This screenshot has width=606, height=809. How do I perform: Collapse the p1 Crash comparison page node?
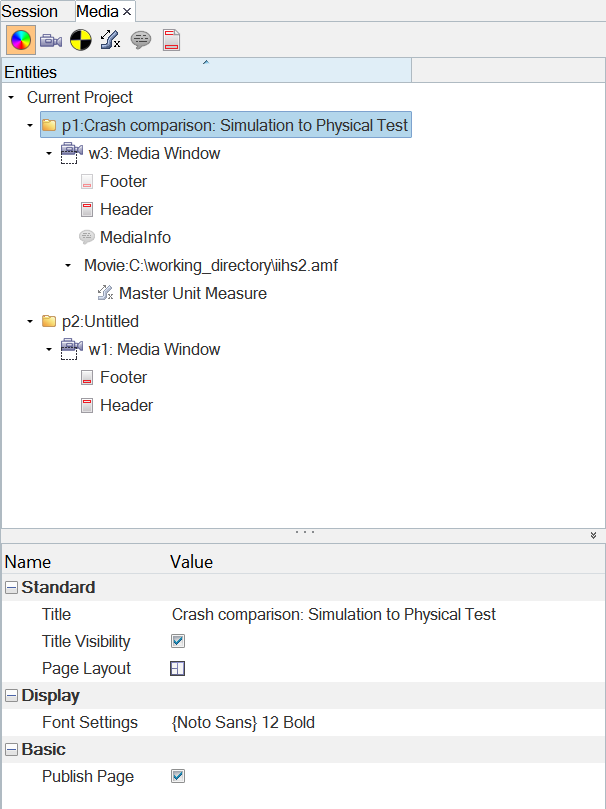click(x=30, y=126)
